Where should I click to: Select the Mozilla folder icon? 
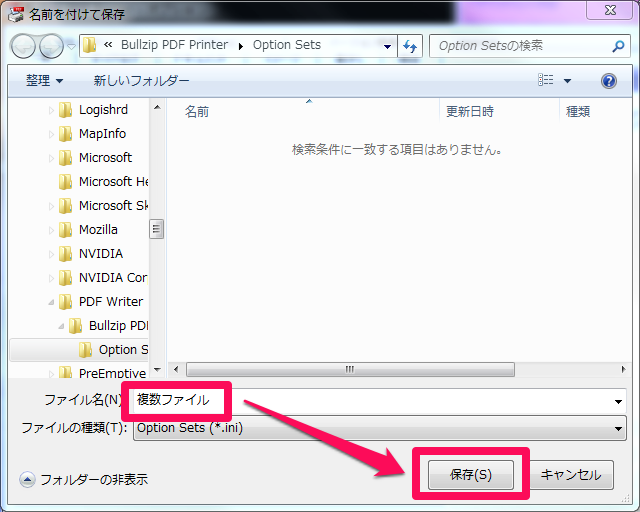coord(66,229)
